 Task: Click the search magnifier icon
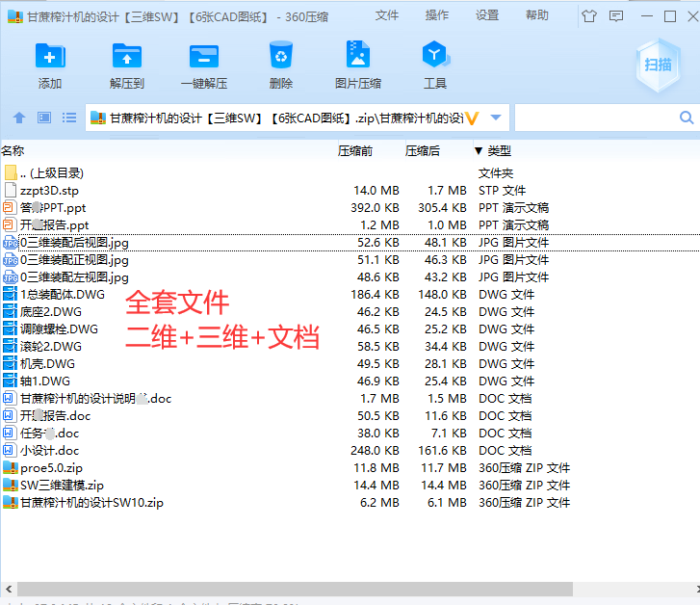[x=687, y=118]
